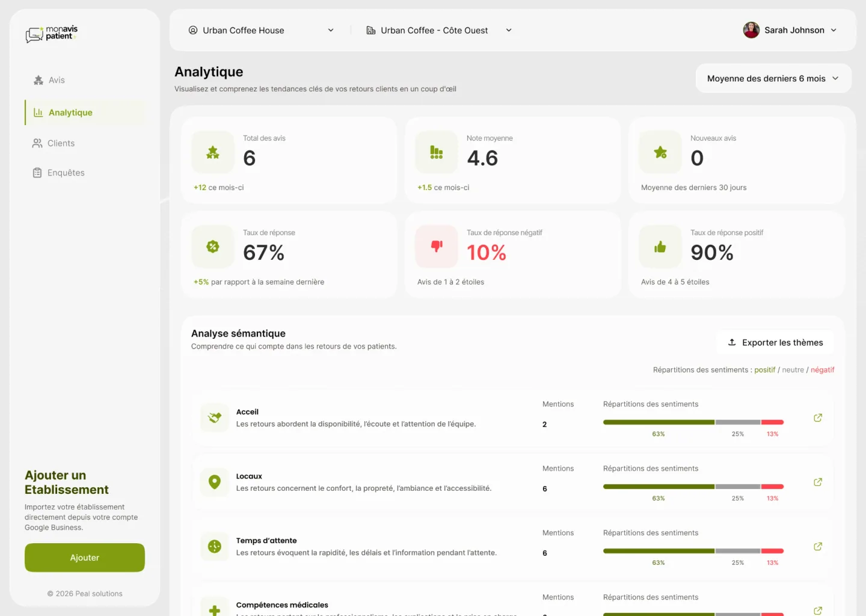This screenshot has width=866, height=616.
Task: Click the thumbs-down negative response icon
Action: pos(437,246)
